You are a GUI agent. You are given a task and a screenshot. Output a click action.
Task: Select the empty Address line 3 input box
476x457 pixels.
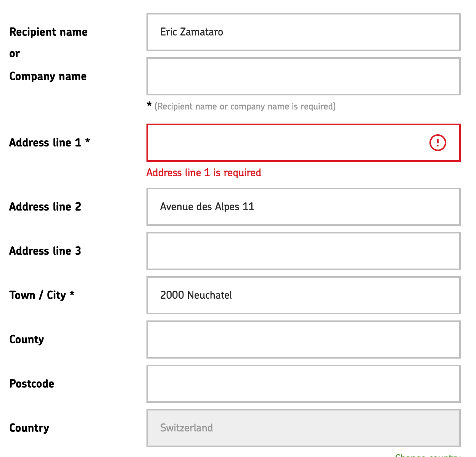tap(304, 251)
